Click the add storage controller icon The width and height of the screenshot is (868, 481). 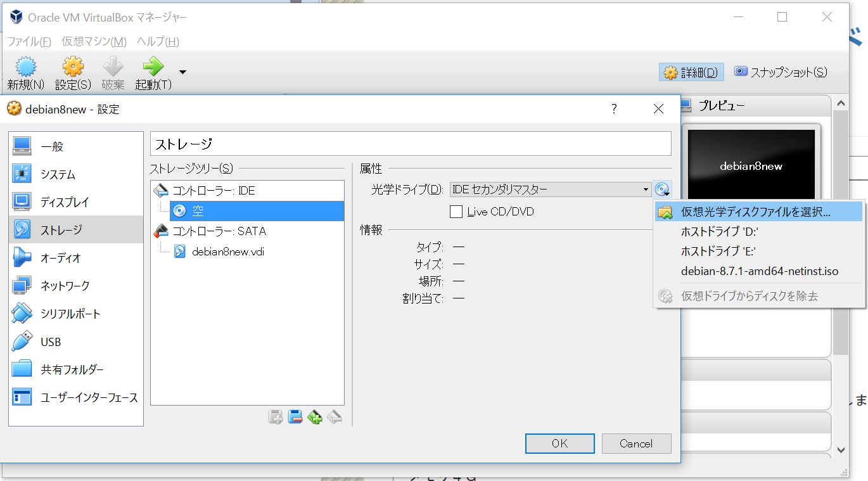point(276,417)
